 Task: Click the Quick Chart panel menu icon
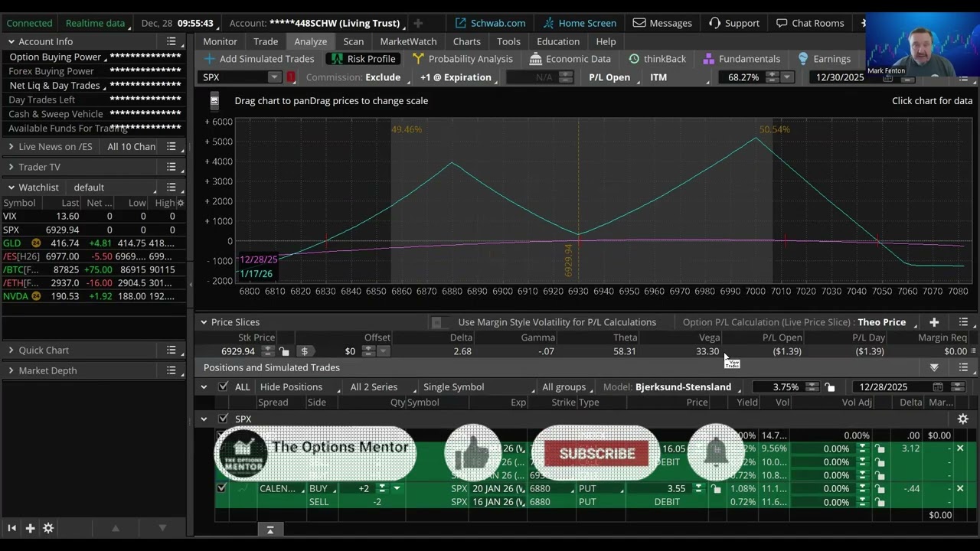point(171,350)
